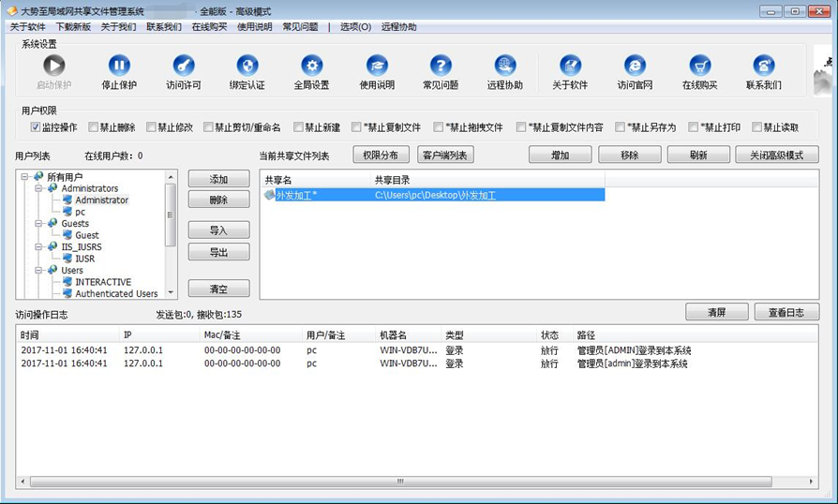The image size is (838, 504).
Task: Open 关于我们 menu
Action: click(119, 26)
